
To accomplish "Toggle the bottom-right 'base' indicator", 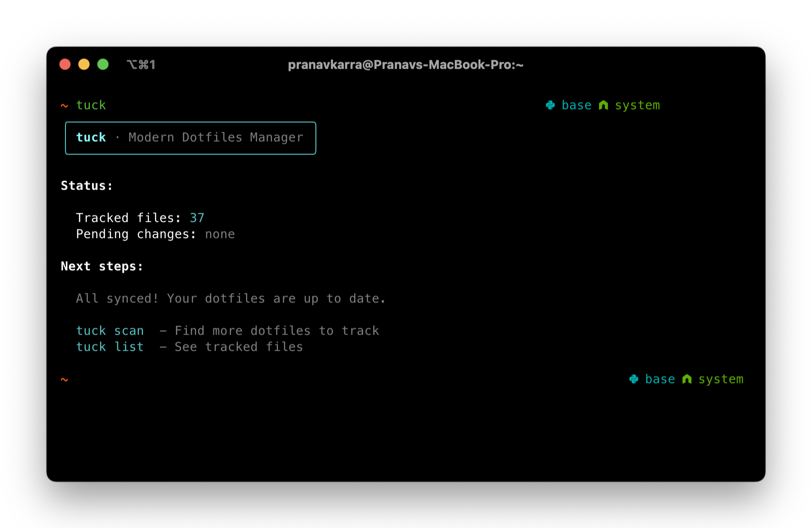I will point(660,379).
